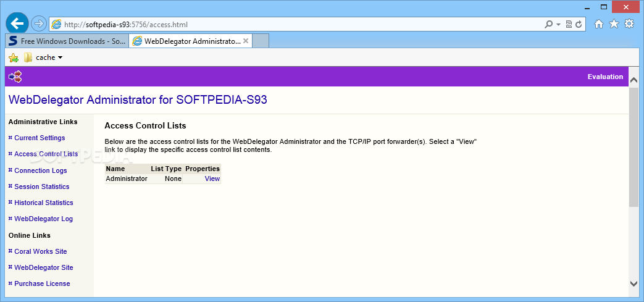644x302 pixels.
Task: Click bullet icon beside WebDelegator Site
Action: click(10, 267)
